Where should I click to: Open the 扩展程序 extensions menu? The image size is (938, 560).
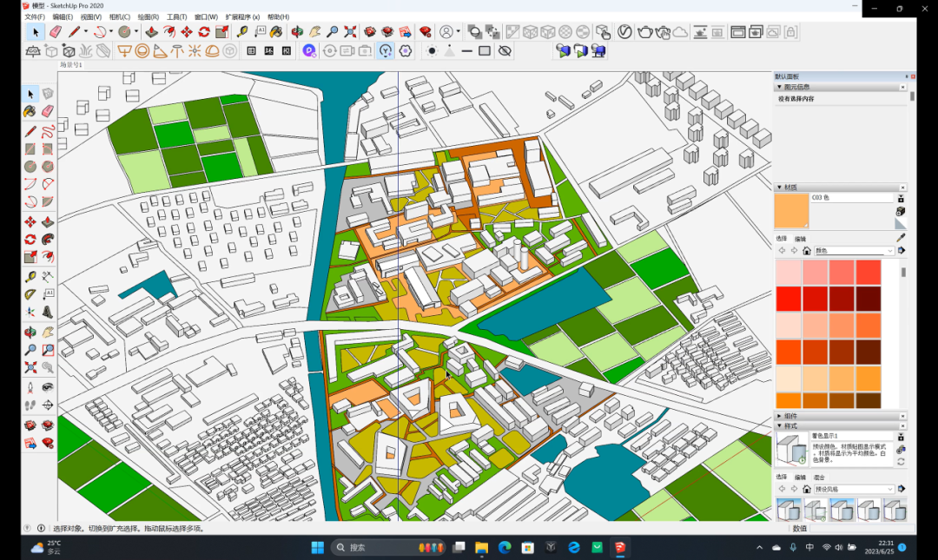(242, 16)
